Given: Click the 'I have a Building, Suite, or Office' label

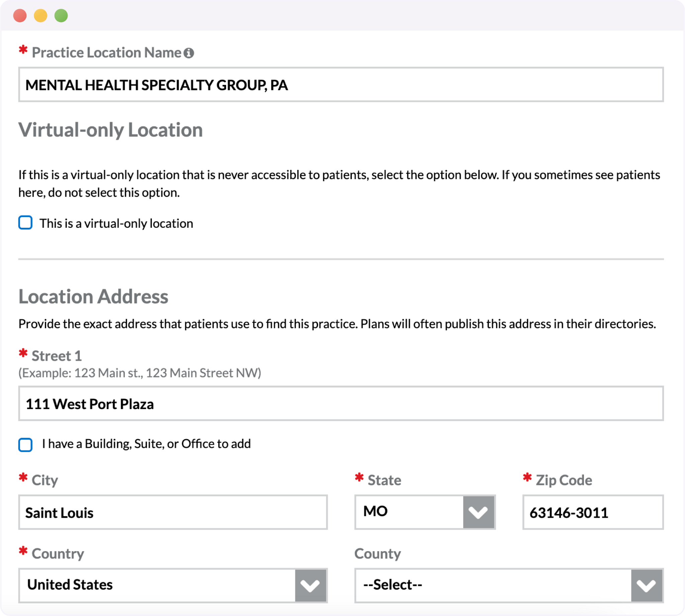Looking at the screenshot, I should pos(146,444).
